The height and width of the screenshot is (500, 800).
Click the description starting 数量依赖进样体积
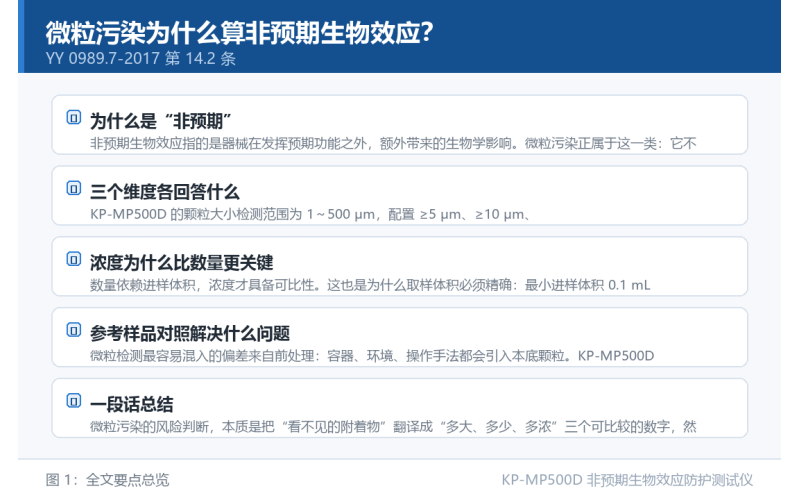(x=370, y=285)
